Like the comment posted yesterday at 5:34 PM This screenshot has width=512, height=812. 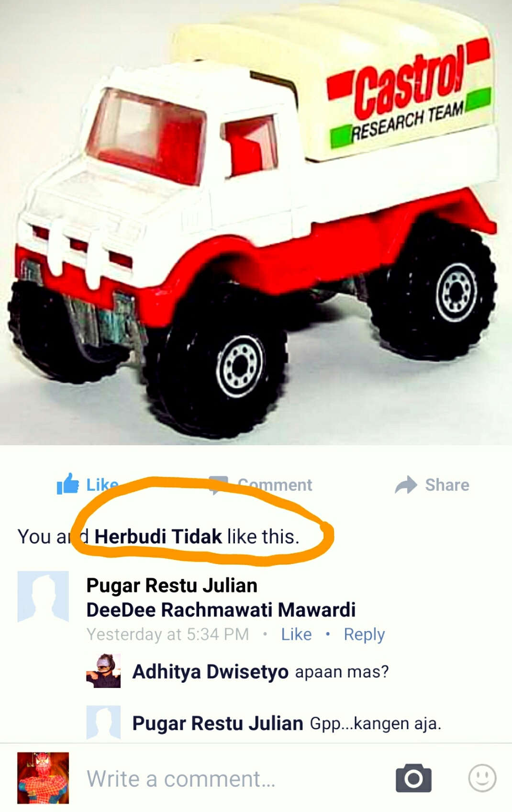click(296, 634)
